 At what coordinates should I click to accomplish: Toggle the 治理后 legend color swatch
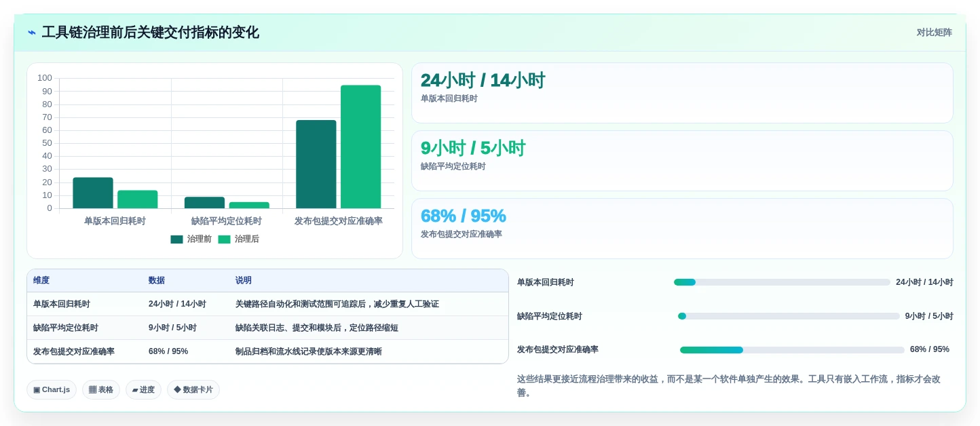pyautogui.click(x=224, y=239)
